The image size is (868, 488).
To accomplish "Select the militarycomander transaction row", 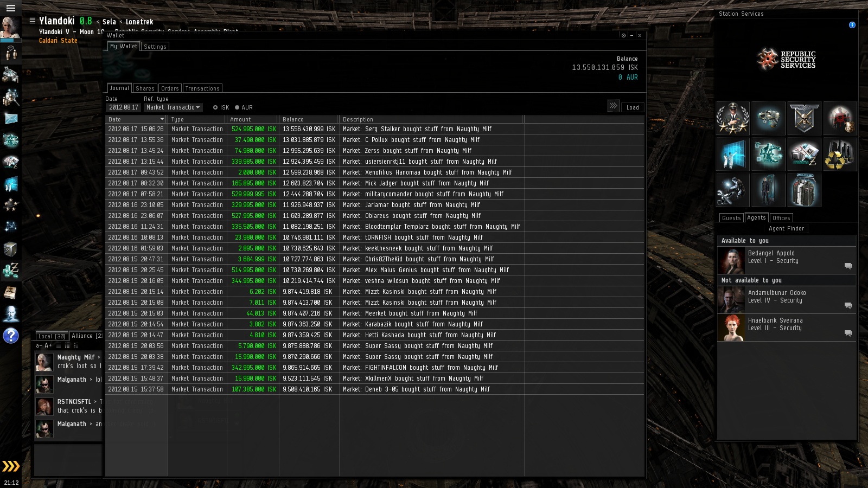I will pos(375,194).
